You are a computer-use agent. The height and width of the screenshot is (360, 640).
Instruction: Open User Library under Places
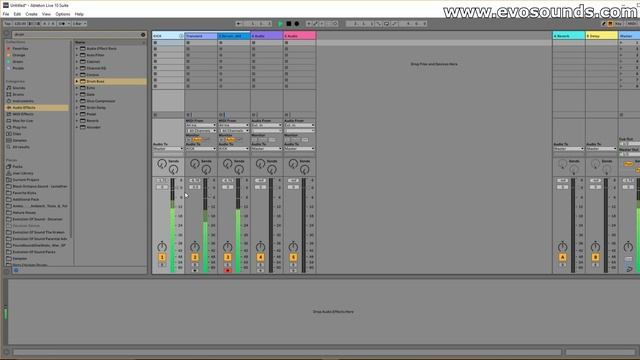coord(23,173)
